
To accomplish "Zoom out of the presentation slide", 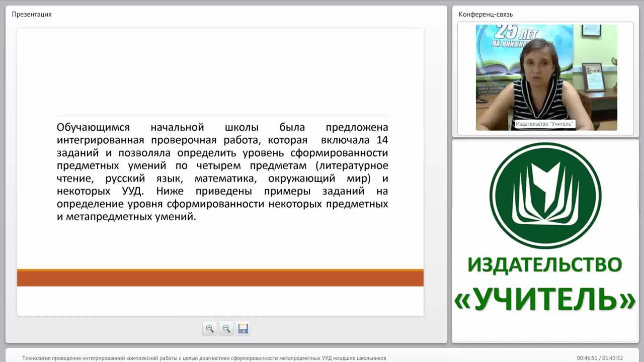I will click(226, 328).
